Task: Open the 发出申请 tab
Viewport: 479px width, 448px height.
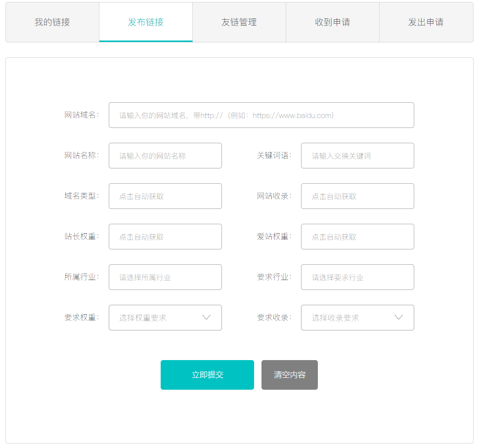Action: (x=426, y=22)
